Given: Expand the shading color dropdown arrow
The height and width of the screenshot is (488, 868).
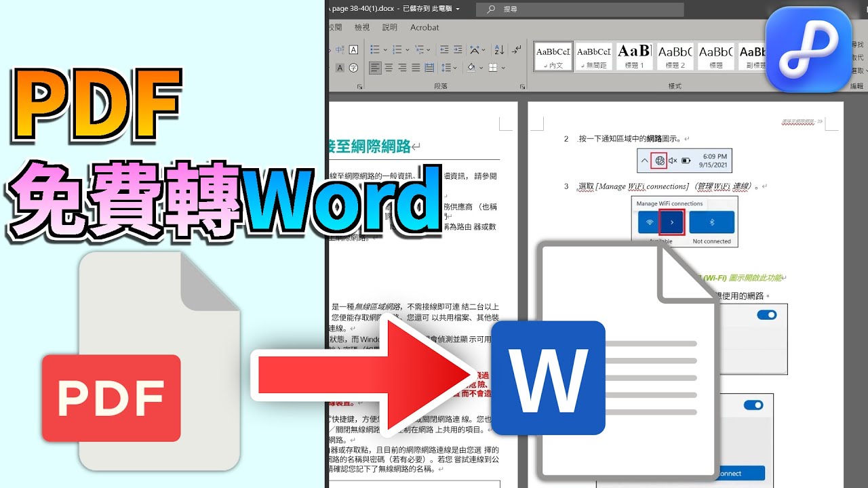Looking at the screenshot, I should point(481,68).
